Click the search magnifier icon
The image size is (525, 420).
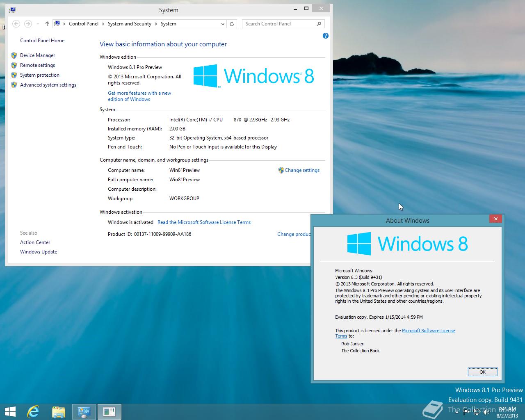click(319, 24)
